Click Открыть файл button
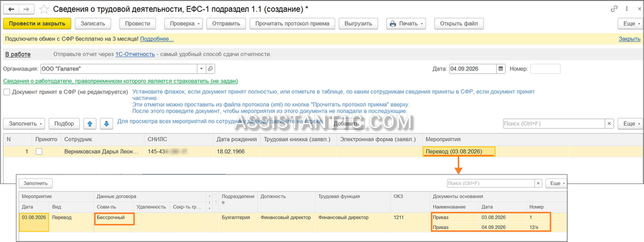The image size is (644, 242). pos(458,23)
